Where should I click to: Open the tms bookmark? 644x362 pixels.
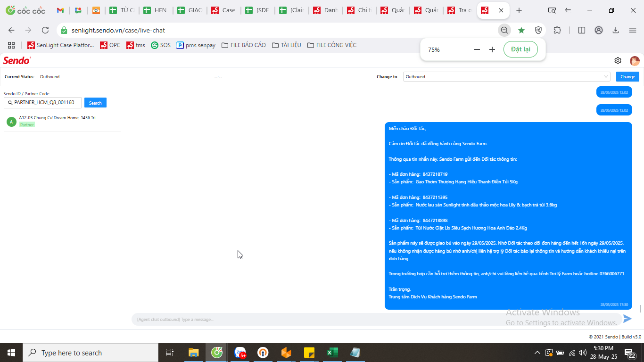pyautogui.click(x=136, y=45)
